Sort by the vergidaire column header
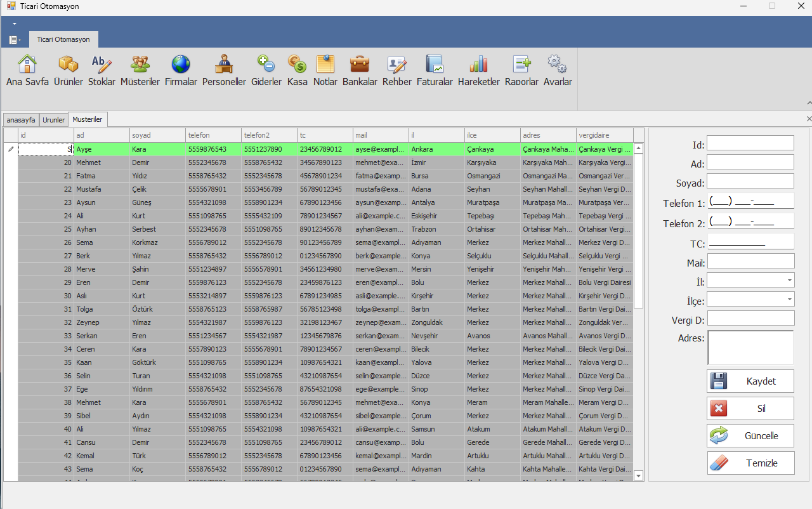 pos(605,135)
